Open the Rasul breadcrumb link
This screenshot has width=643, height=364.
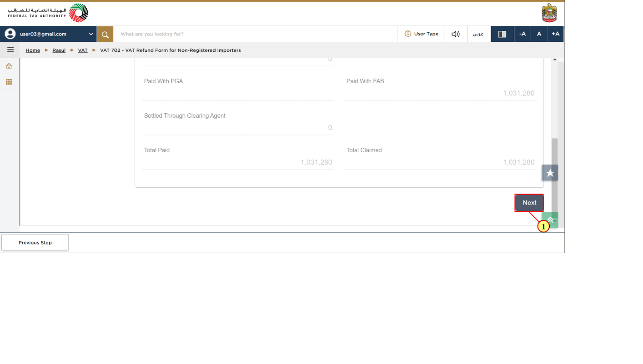click(x=59, y=50)
